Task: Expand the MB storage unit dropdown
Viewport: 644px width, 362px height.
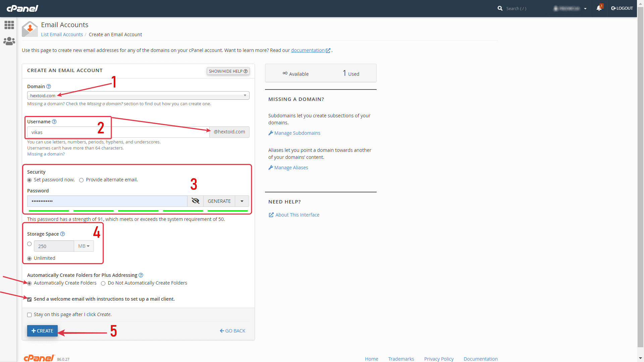Action: (84, 246)
